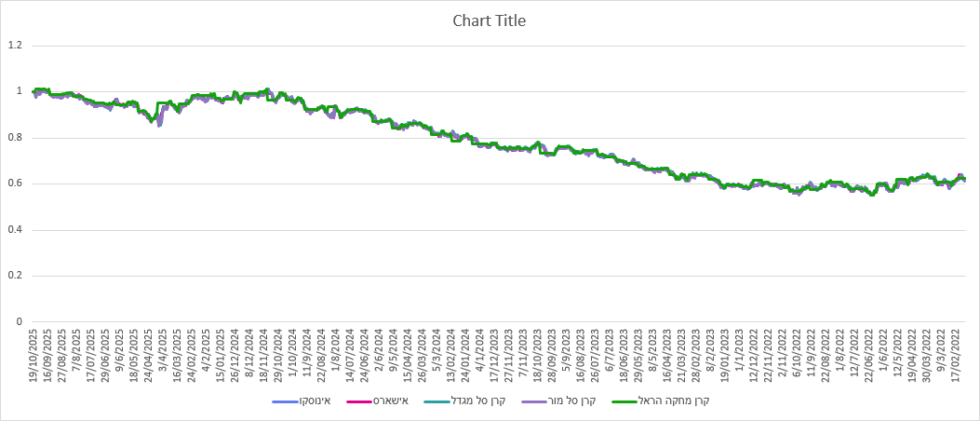980x421 pixels.
Task: Click the 29/10/2024 date label
Action: coord(279,355)
